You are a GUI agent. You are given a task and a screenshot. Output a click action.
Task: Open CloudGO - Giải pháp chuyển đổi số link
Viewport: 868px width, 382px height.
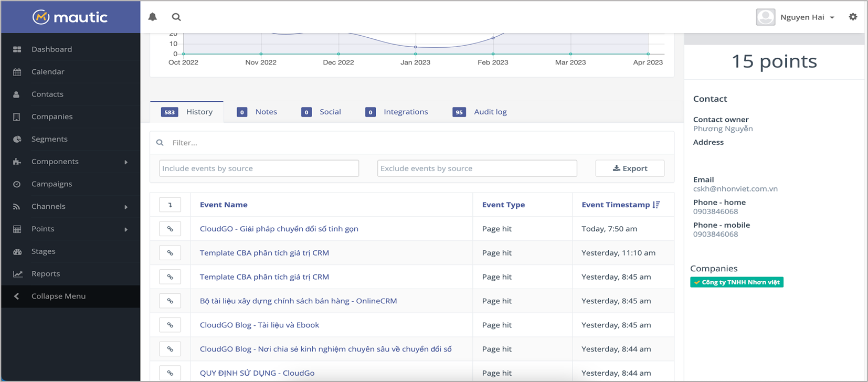pos(279,229)
